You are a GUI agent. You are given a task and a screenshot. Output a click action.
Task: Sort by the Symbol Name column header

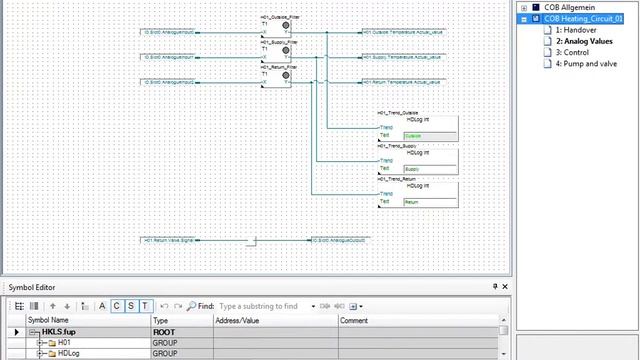click(x=88, y=320)
